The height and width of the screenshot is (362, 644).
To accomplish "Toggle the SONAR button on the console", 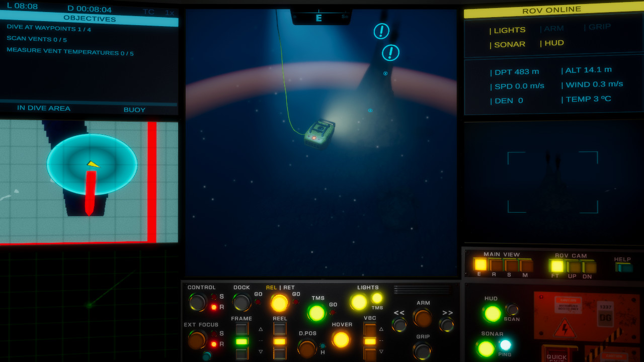I will [486, 347].
